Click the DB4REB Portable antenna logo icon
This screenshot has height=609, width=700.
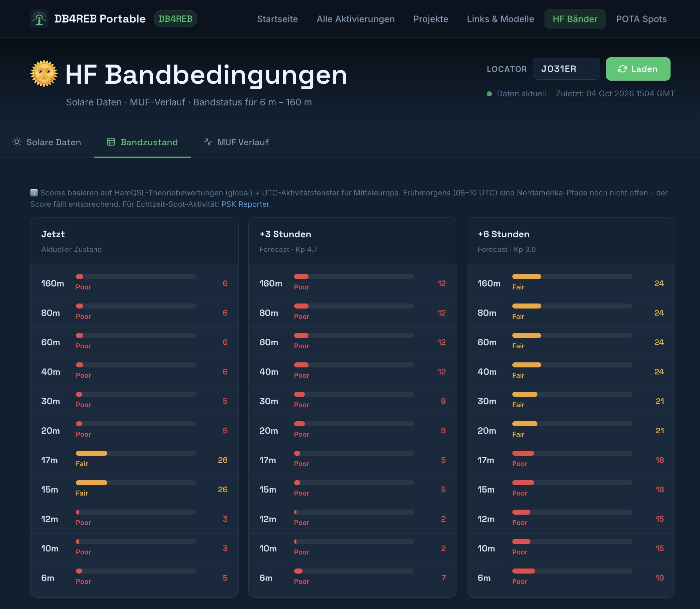39,19
